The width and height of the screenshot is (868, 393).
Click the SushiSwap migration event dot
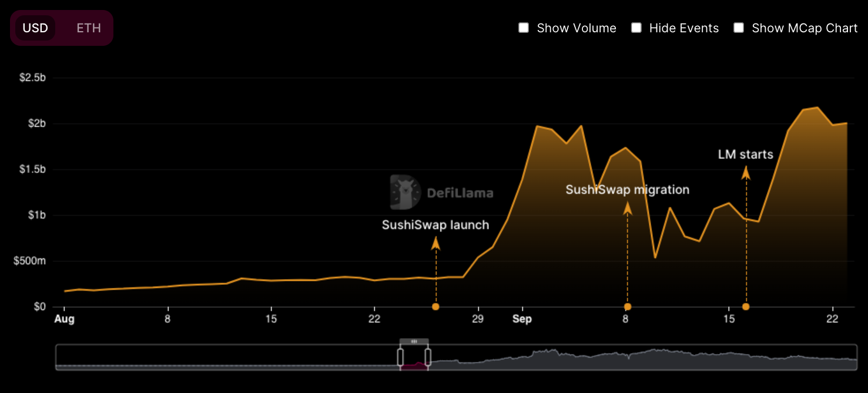628,307
